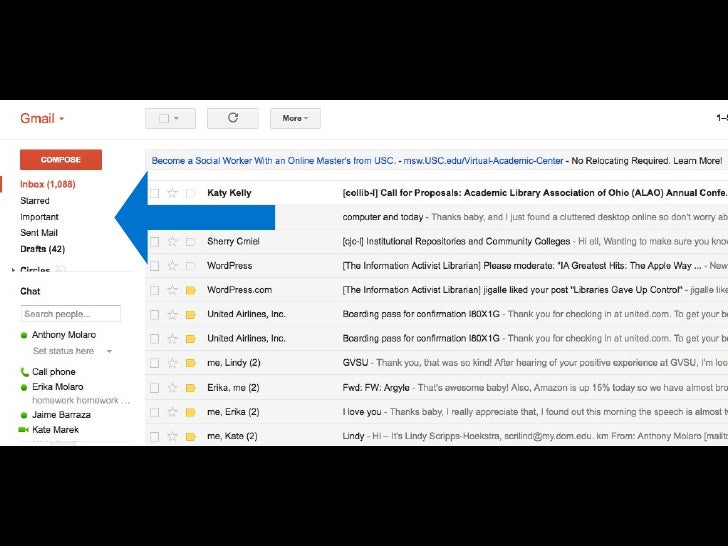The width and height of the screenshot is (728, 546).
Task: Select the second United Airlines email checkbox
Action: (x=155, y=339)
